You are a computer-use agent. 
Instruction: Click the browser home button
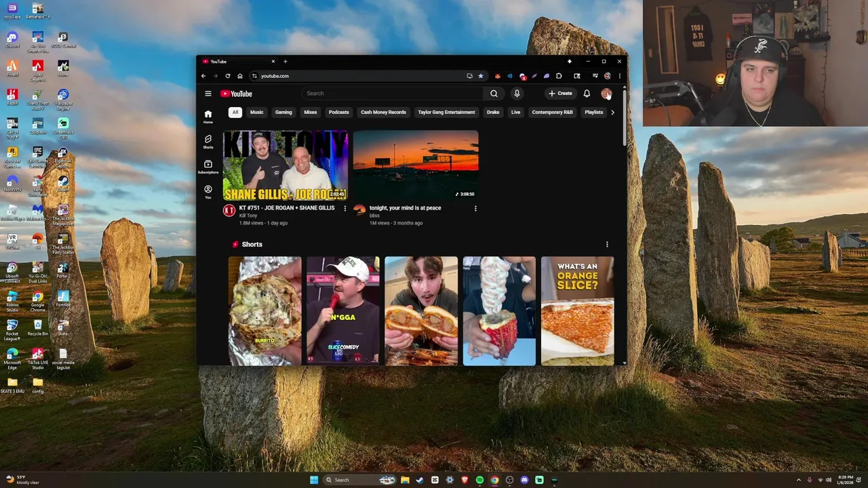click(x=240, y=76)
